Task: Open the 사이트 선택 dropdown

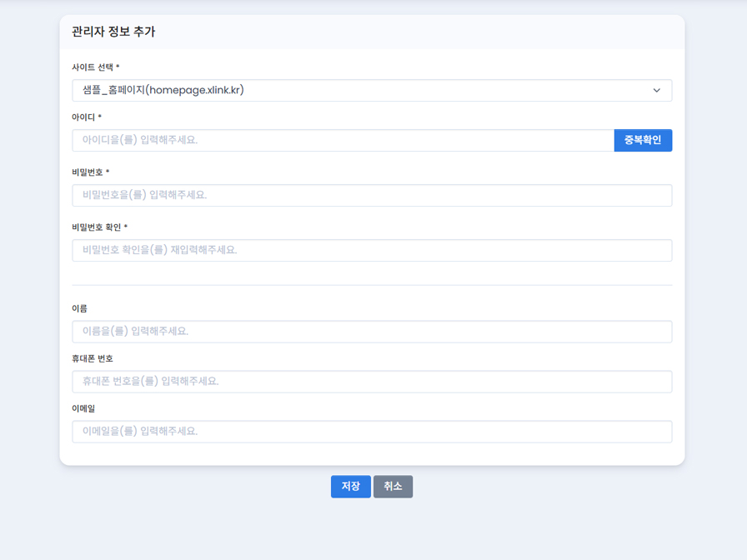Action: (372, 90)
